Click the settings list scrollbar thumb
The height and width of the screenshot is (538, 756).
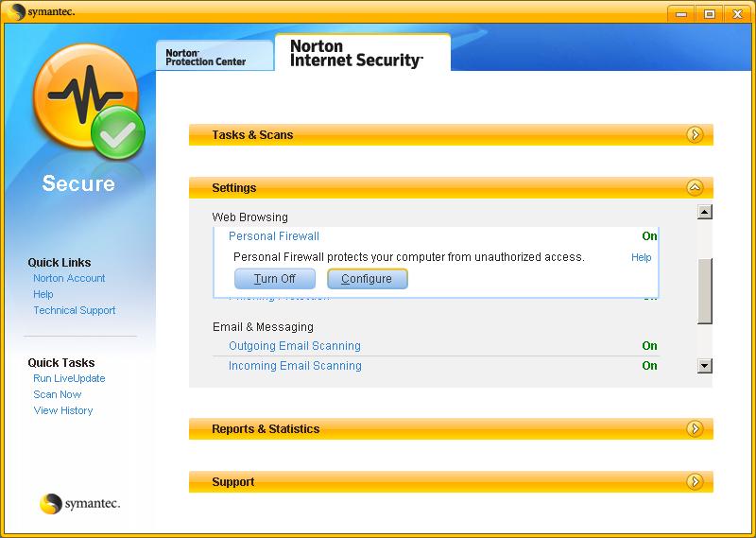[x=704, y=291]
